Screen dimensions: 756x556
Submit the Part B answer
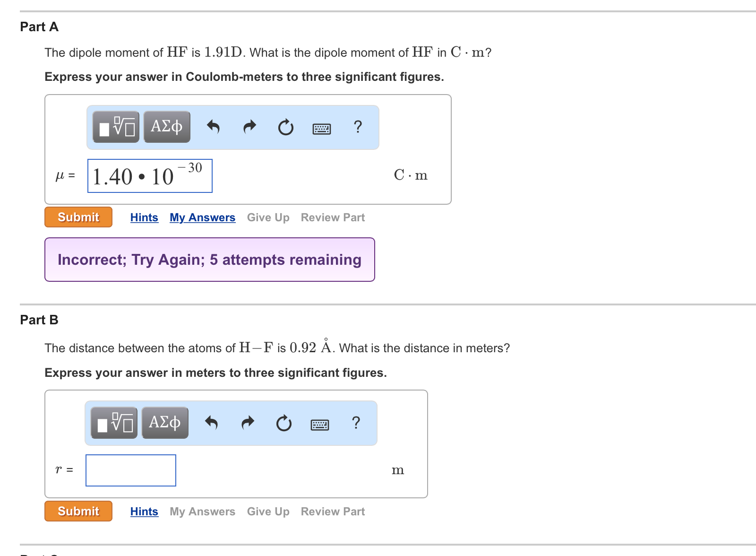78,511
